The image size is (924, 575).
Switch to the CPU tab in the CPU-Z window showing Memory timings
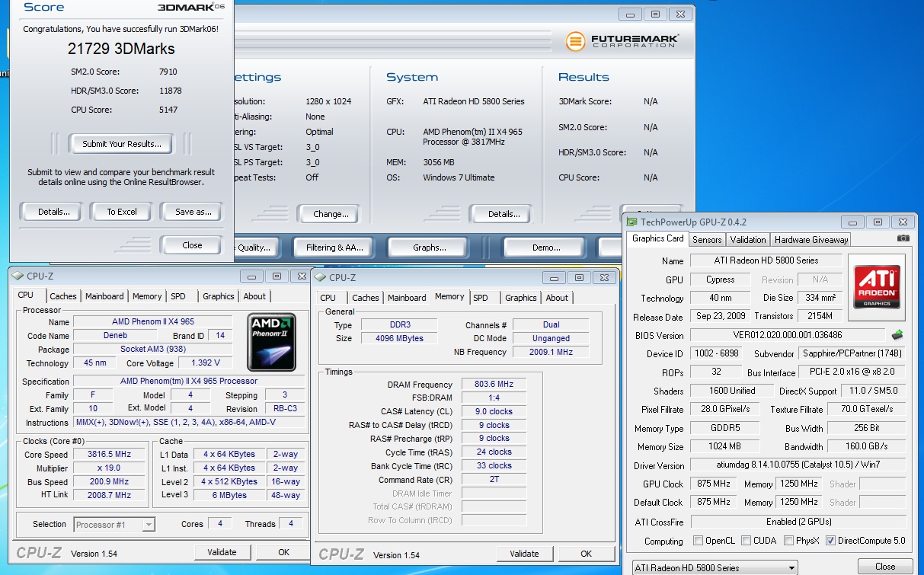[328, 298]
